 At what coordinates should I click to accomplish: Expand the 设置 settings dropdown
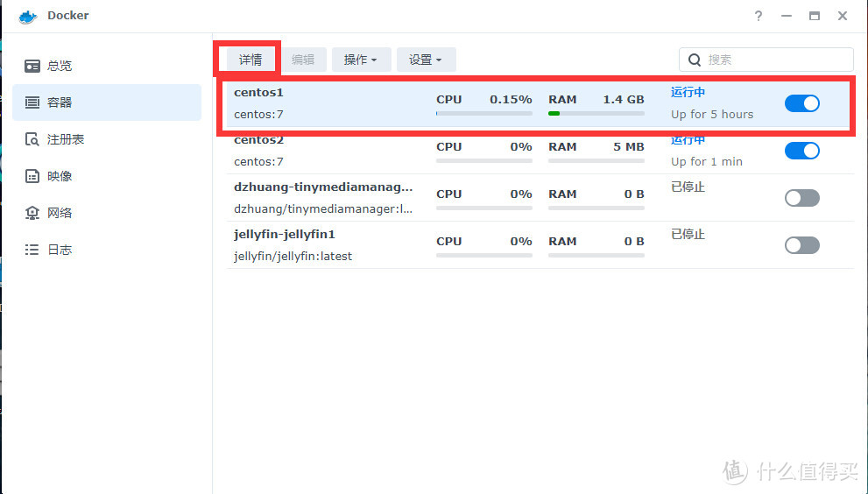click(426, 60)
